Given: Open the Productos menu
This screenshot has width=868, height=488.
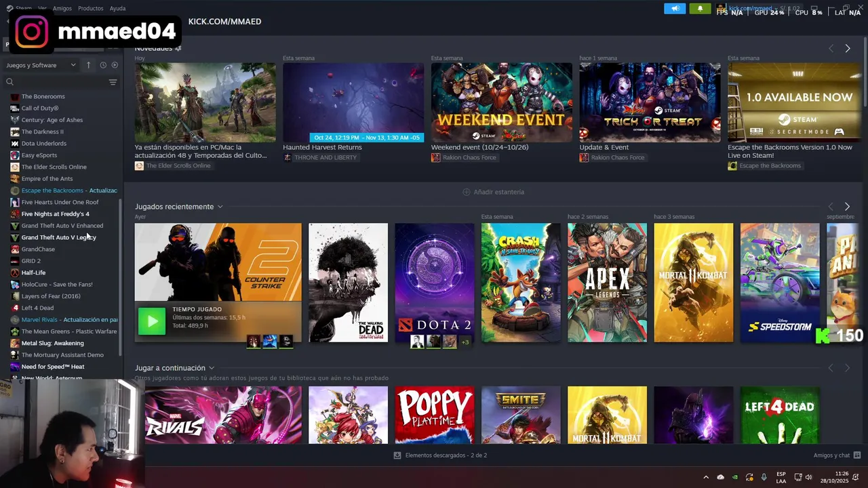Looking at the screenshot, I should click(90, 8).
